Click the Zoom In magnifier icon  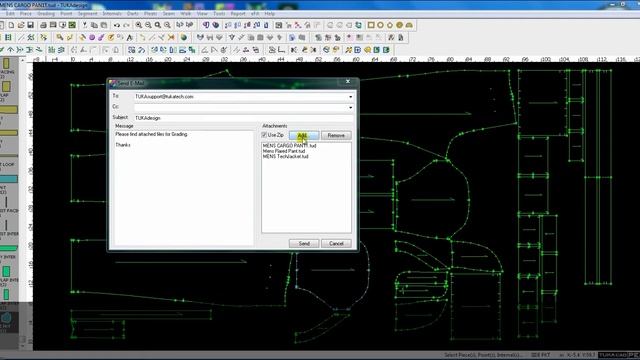pos(139,25)
